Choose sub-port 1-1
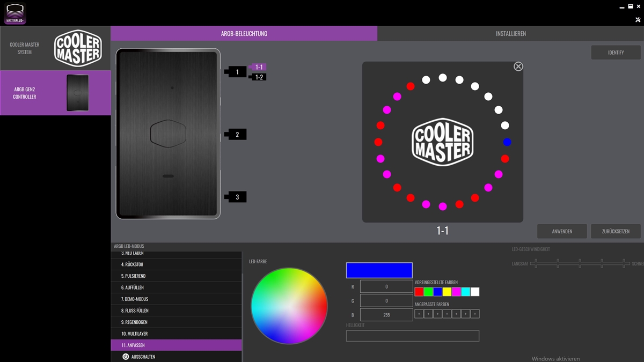The width and height of the screenshot is (644, 362). point(259,67)
